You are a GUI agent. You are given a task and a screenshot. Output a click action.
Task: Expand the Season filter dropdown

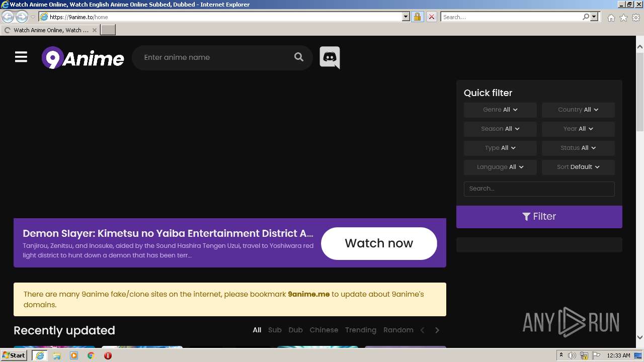coord(500,129)
